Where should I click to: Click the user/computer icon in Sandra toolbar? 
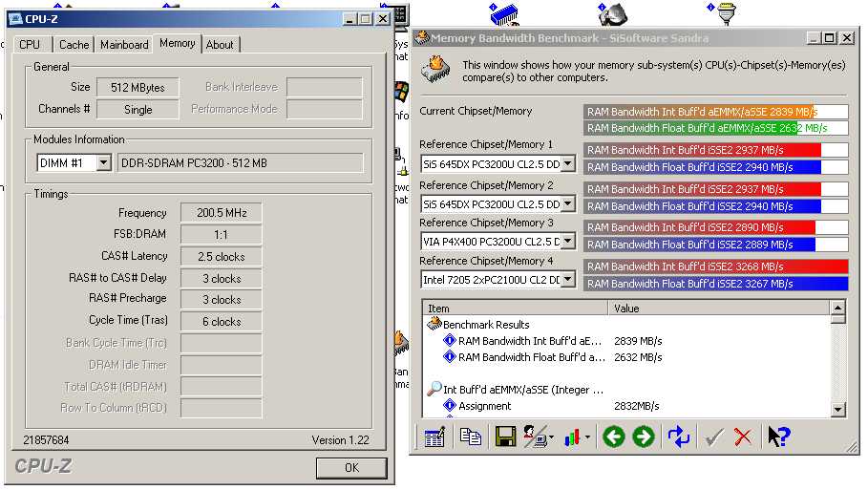pyautogui.click(x=535, y=437)
